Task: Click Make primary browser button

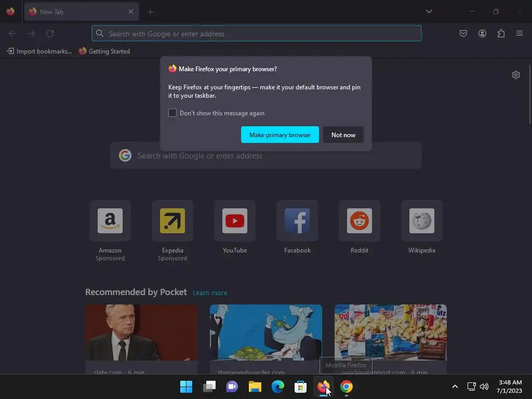Action: point(280,135)
